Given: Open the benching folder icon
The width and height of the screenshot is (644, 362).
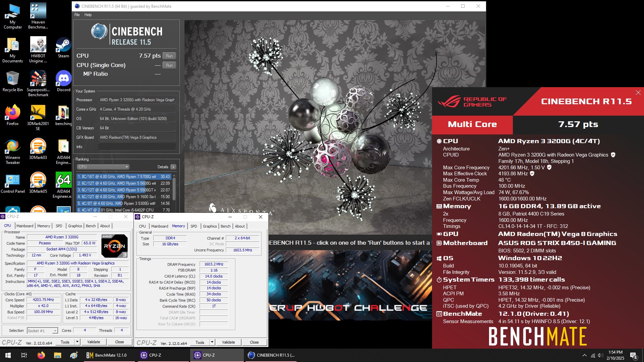Looking at the screenshot, I should point(63,115).
